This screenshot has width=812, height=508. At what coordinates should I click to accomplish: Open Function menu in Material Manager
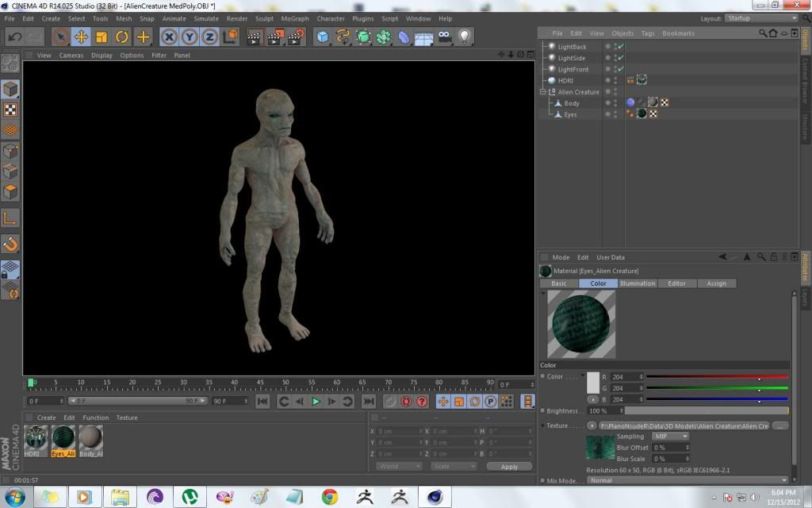pyautogui.click(x=96, y=418)
